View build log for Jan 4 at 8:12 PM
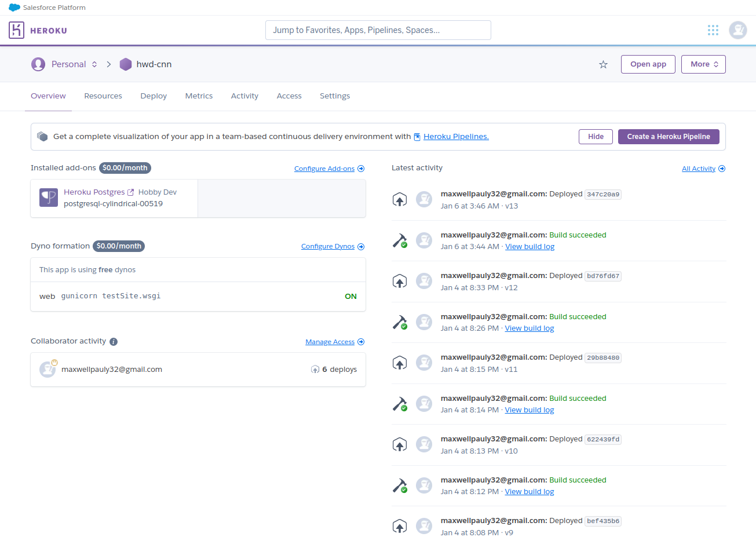Image resolution: width=756 pixels, height=559 pixels. [529, 492]
